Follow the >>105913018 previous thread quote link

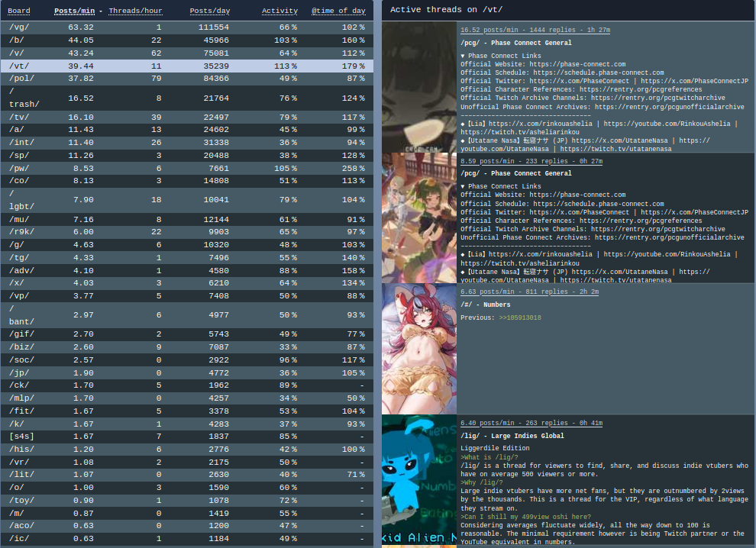pos(520,318)
